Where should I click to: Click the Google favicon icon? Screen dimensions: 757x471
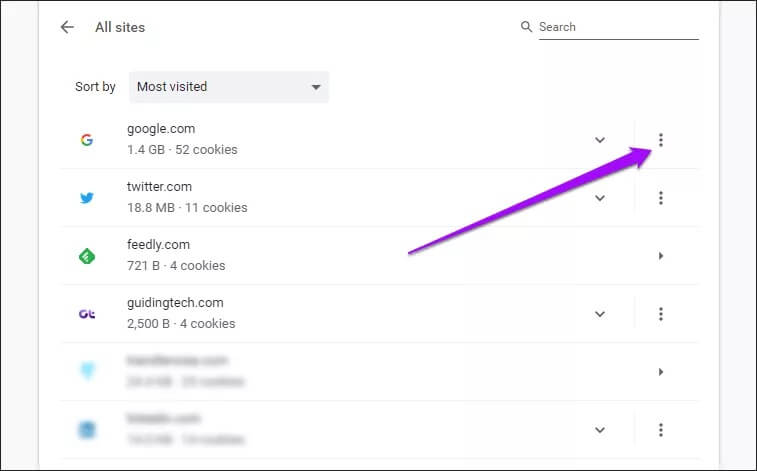(87, 140)
